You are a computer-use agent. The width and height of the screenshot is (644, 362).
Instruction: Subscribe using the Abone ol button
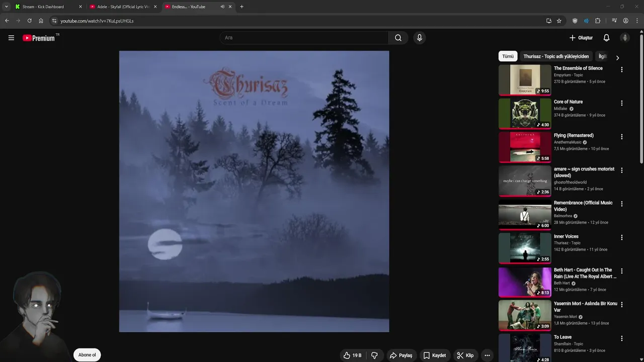pyautogui.click(x=87, y=355)
